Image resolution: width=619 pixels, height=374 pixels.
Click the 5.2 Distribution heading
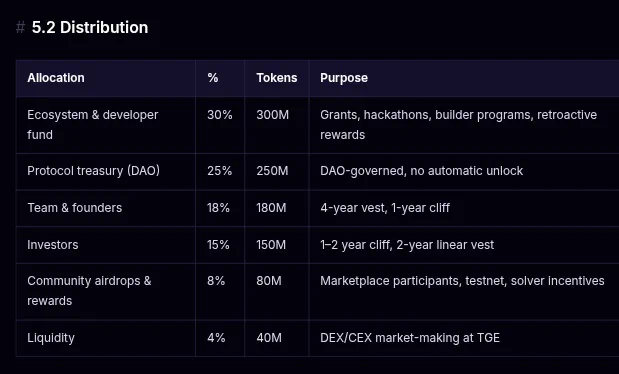pos(90,28)
